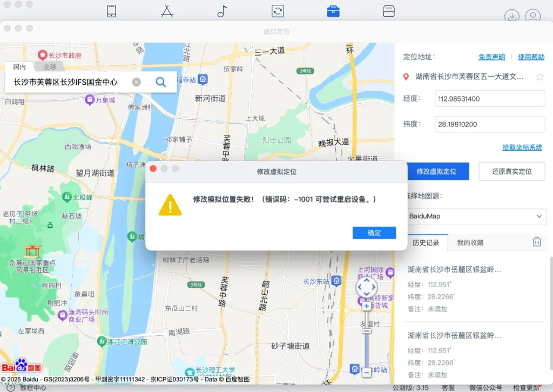The width and height of the screenshot is (553, 392).
Task: Favorite the current address with star icon
Action: click(x=539, y=77)
